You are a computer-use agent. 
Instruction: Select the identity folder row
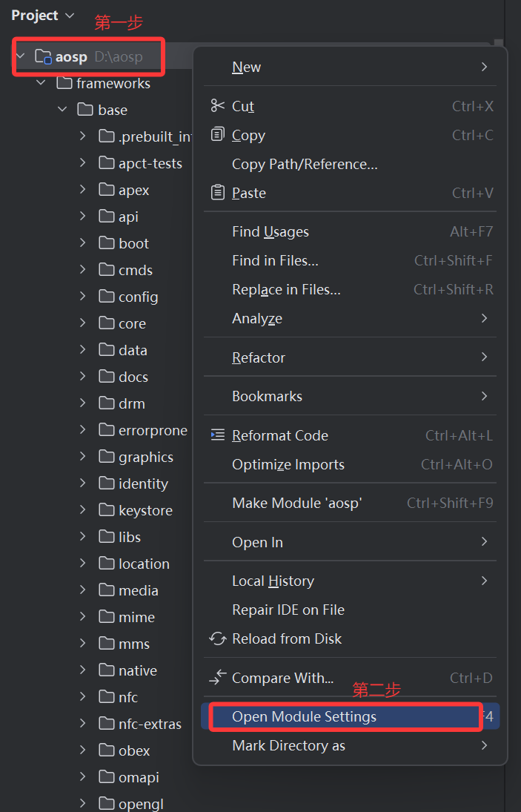point(96,483)
